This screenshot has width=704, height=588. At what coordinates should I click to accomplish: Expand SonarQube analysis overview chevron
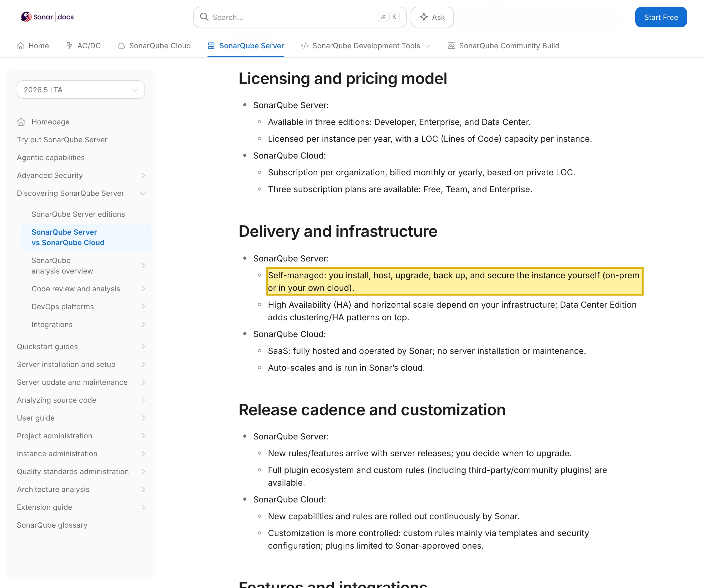(x=143, y=266)
